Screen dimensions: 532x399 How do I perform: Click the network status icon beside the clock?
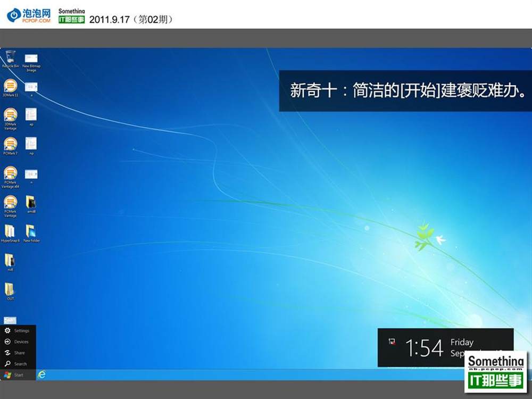392,342
